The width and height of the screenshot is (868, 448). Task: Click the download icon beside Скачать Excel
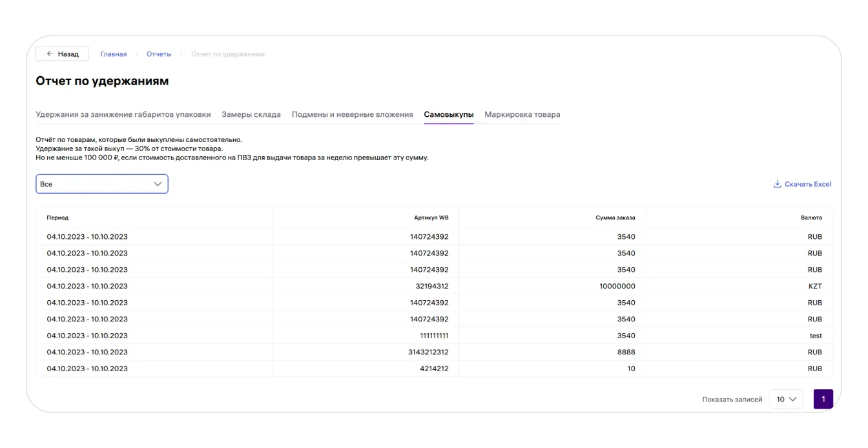[x=777, y=185]
